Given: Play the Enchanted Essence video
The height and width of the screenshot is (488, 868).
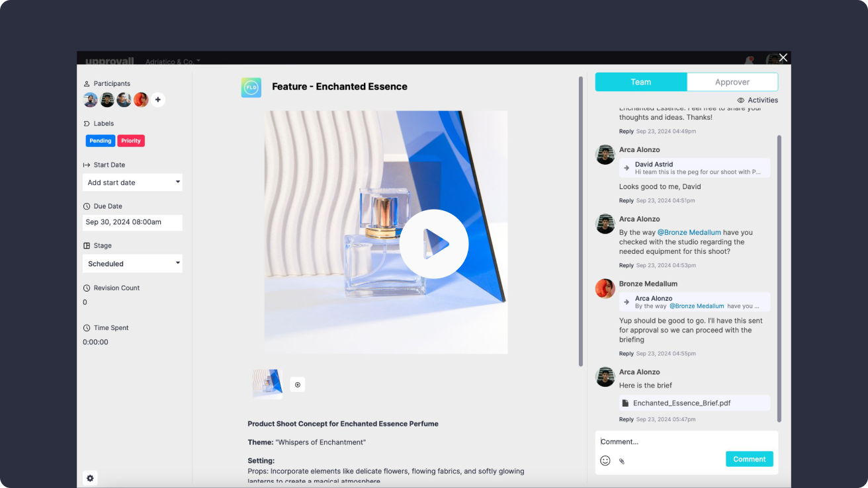Looking at the screenshot, I should (434, 244).
